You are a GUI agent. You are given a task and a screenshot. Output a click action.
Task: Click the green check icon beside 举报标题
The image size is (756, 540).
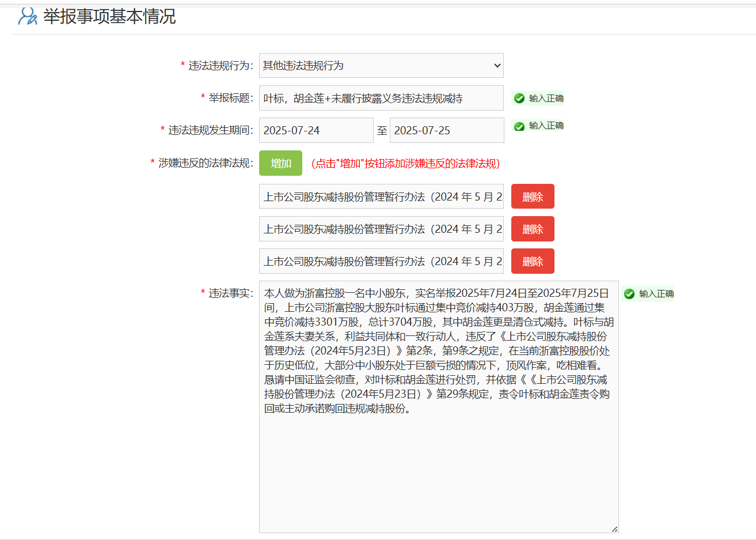(519, 99)
